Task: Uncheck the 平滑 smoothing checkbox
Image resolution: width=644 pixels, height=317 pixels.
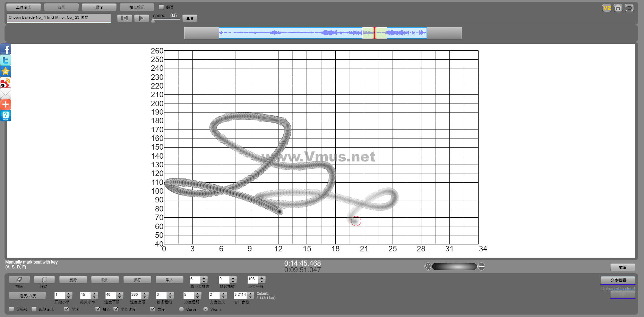Action: tap(67, 309)
